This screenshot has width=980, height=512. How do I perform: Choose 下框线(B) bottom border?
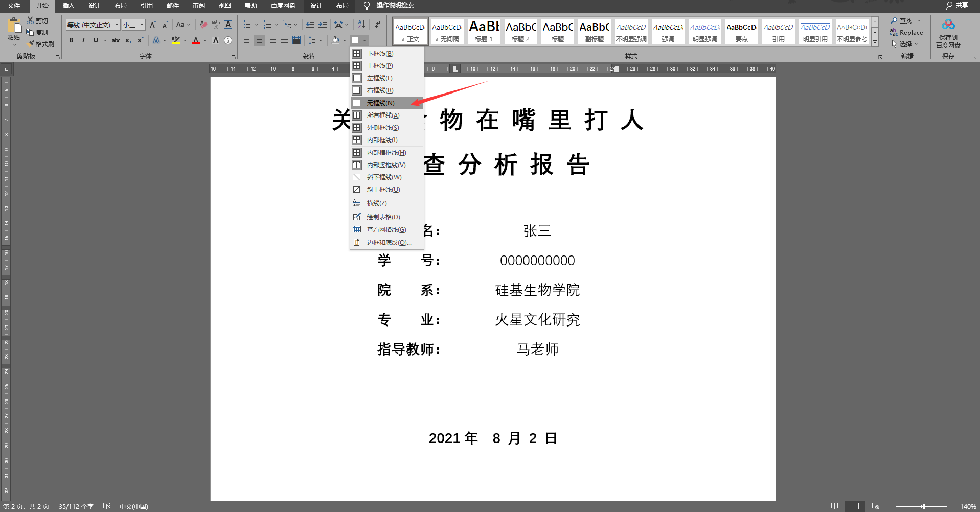(x=387, y=53)
